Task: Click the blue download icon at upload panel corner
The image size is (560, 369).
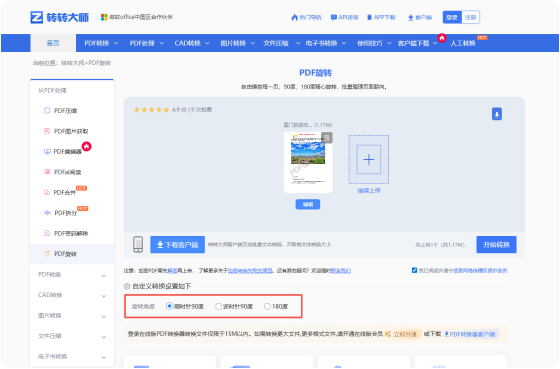Action: tap(497, 114)
